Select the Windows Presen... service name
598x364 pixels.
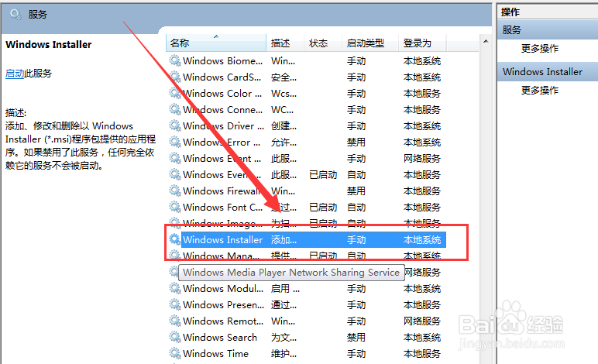click(224, 305)
